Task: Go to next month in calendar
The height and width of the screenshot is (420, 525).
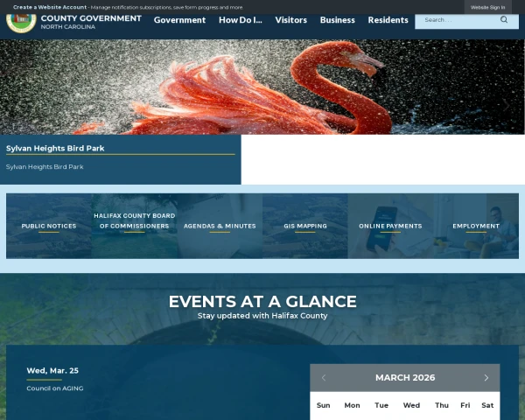Action: (486, 378)
